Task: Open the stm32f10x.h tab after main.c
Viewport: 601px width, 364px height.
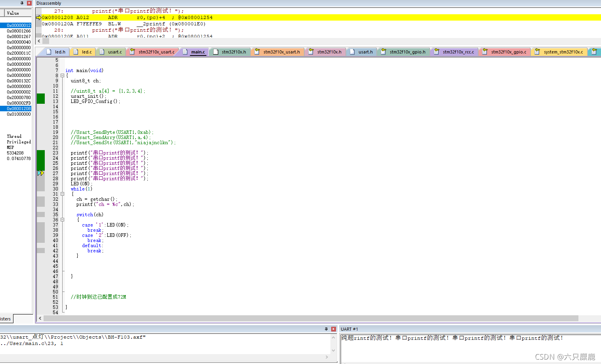Action: click(x=230, y=52)
